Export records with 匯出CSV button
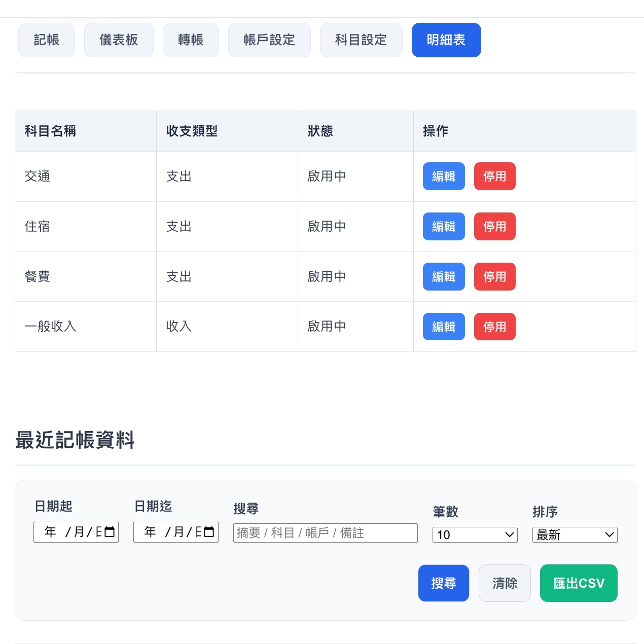The image size is (644, 644). coord(579,583)
